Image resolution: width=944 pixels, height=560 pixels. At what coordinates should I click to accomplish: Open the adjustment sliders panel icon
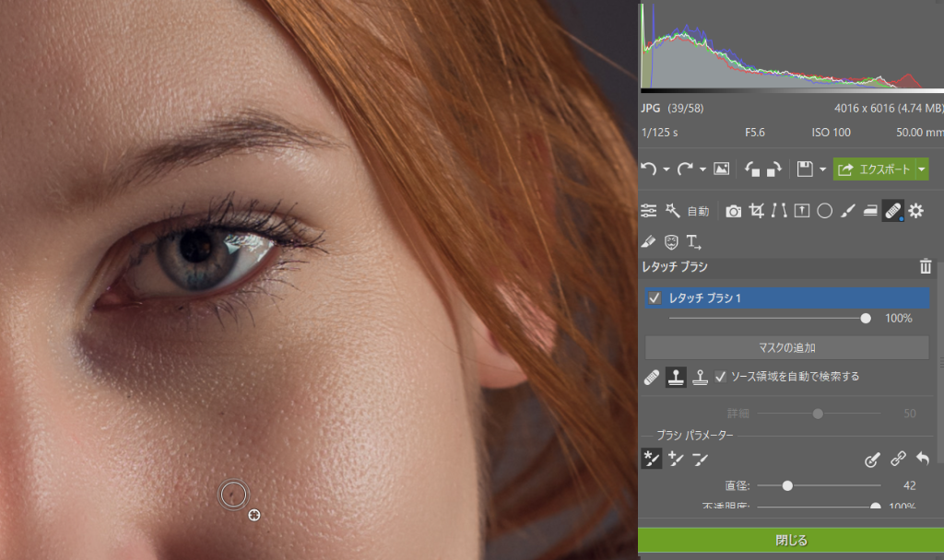(648, 211)
